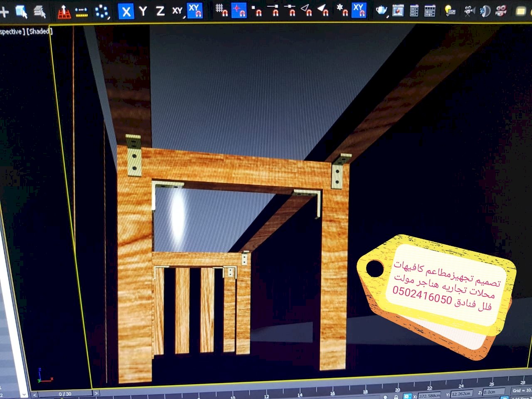Click the X coordinate field showing 372.588cm
Viewport: 532px width, 399px height.
429,395
